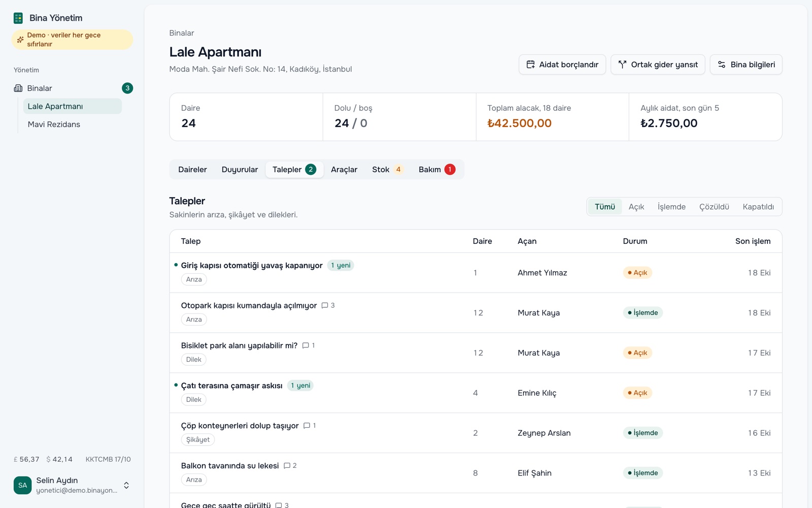Open the Binalar breadcrumb link
Screen dimensions: 812x508
pyautogui.click(x=182, y=33)
